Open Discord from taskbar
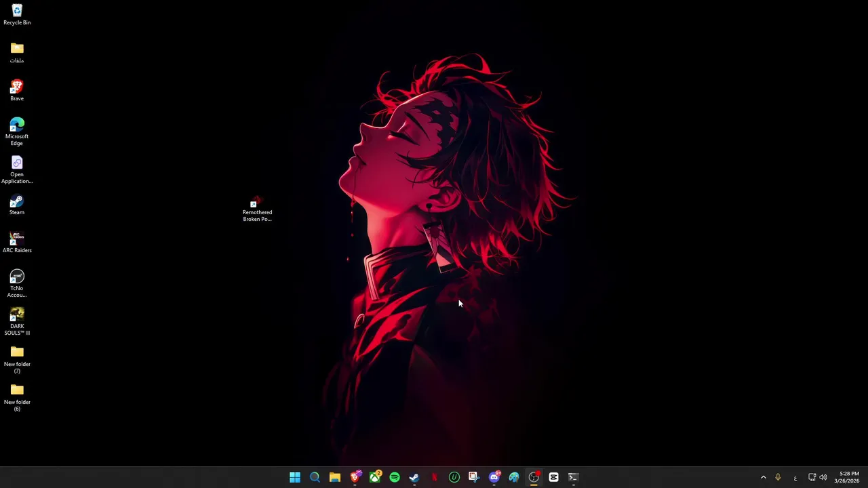Screen dimensions: 868x488 point(494,477)
